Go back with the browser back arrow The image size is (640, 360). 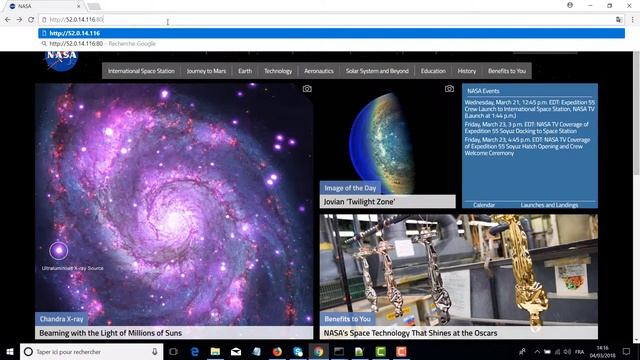click(x=8, y=19)
